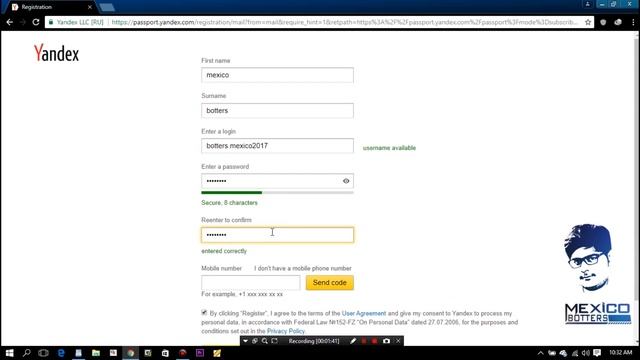Open the purple Premiere taskbar icon
640x360 pixels.
(x=200, y=353)
